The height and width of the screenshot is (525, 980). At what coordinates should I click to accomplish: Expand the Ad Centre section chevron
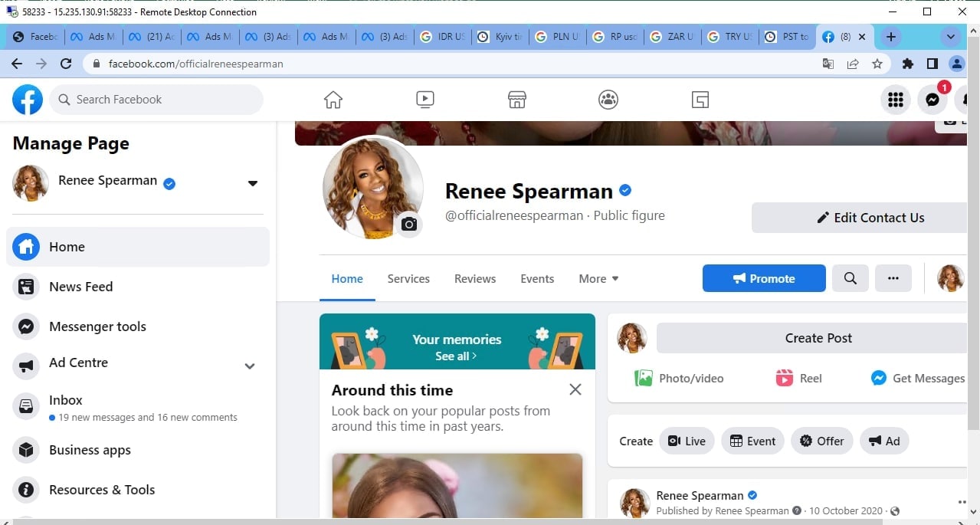250,366
